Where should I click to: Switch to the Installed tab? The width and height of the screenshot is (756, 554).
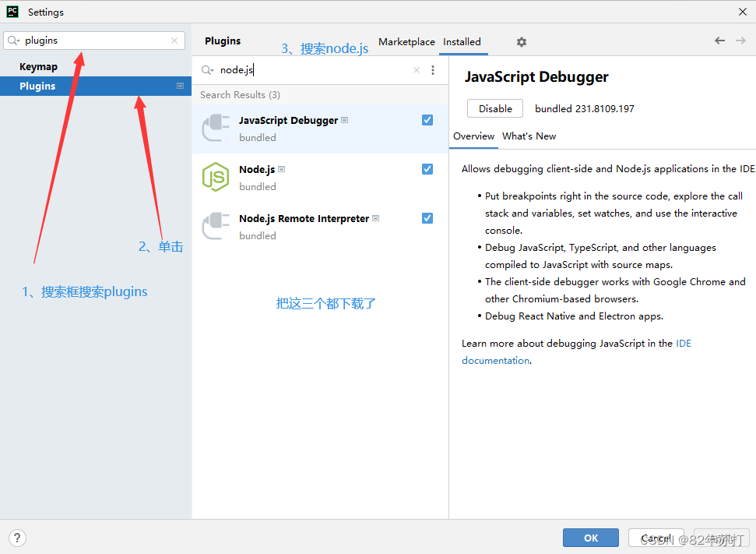[462, 42]
